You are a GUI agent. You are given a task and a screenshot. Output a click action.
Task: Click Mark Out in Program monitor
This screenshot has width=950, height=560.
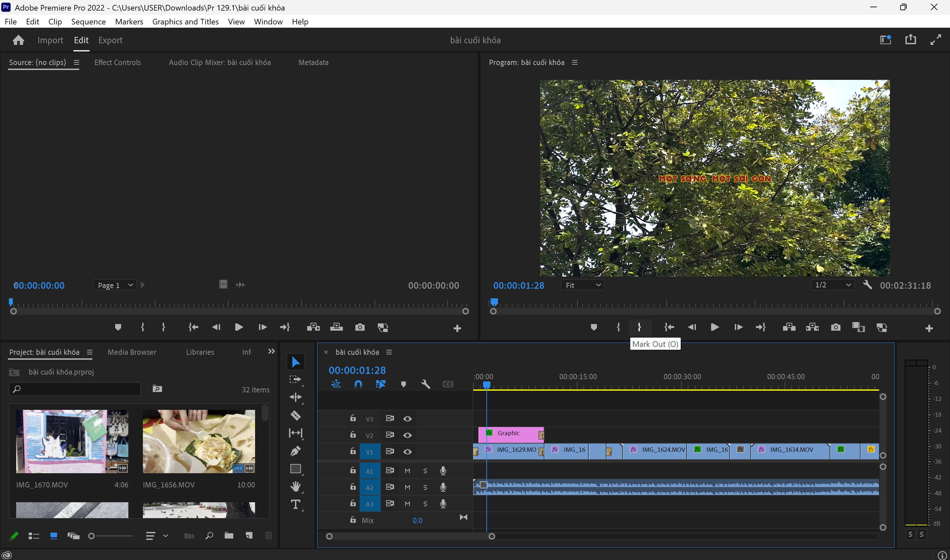pyautogui.click(x=639, y=327)
